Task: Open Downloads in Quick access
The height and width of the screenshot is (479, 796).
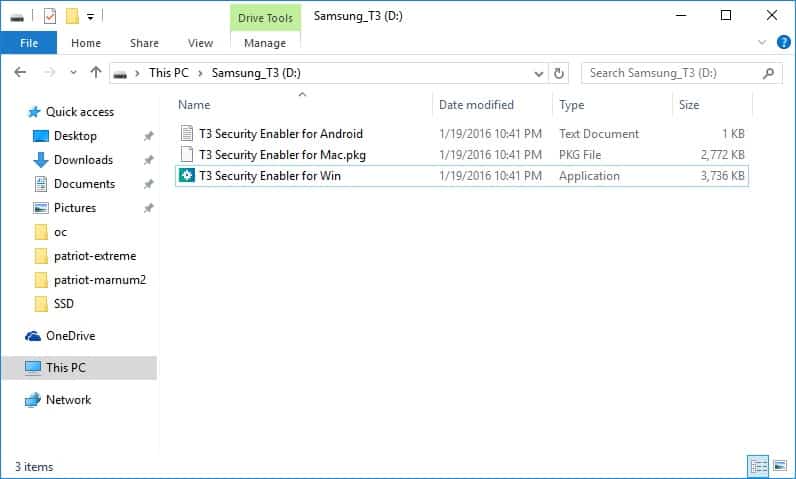Action: point(83,160)
